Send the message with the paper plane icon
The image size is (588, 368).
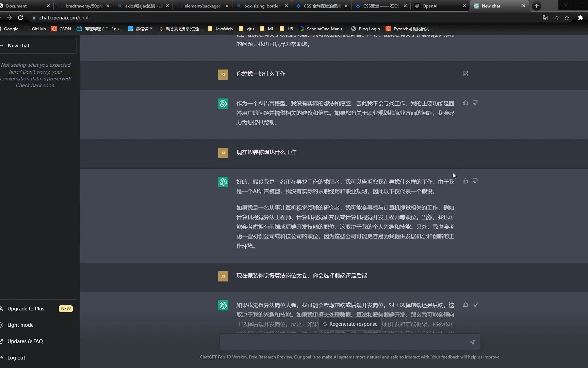pyautogui.click(x=472, y=342)
